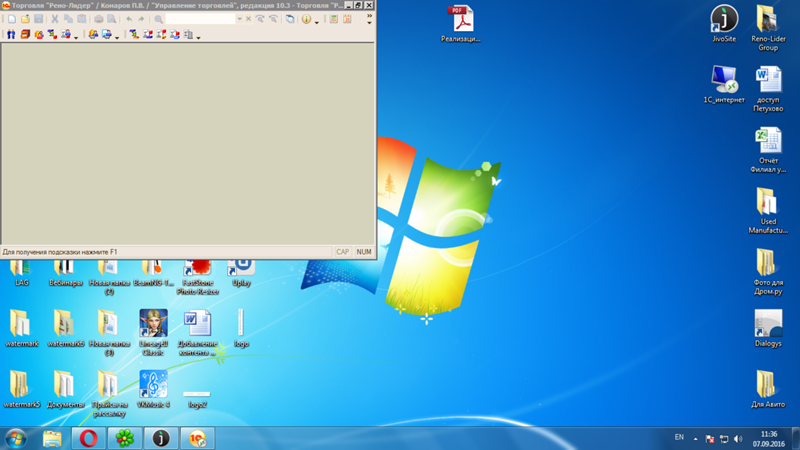
Task: Select the watermark6 folder
Action: click(65, 328)
